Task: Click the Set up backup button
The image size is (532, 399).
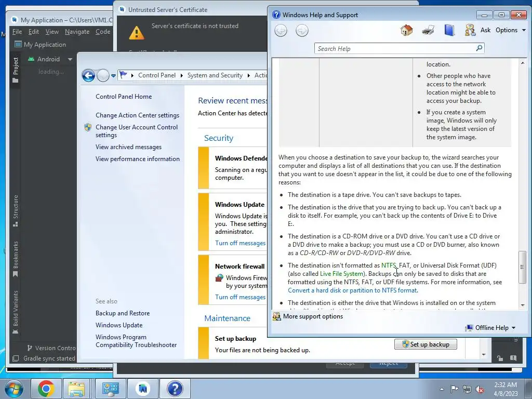Action: tap(425, 344)
